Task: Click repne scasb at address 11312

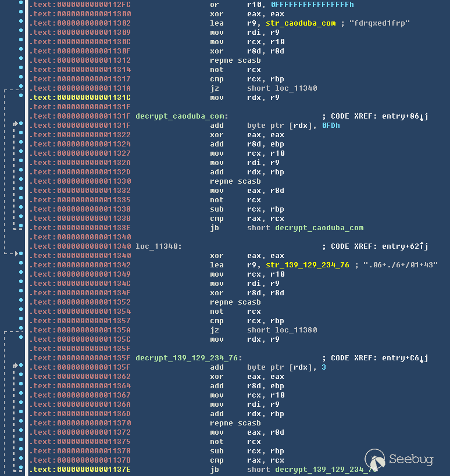Action: (x=235, y=60)
